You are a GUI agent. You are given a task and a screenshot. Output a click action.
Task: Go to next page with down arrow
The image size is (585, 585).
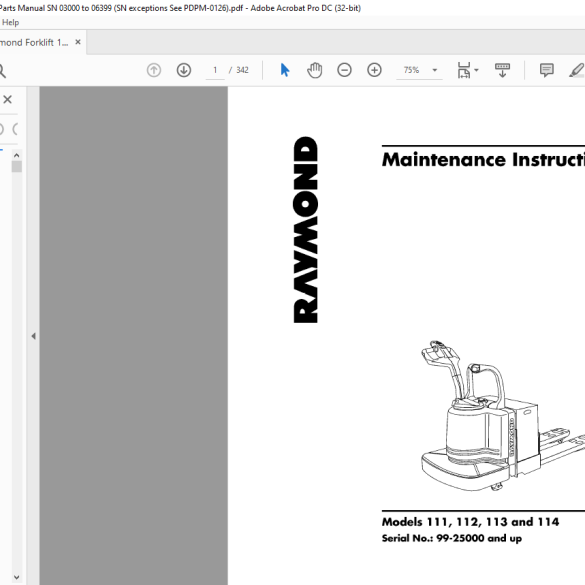click(184, 70)
